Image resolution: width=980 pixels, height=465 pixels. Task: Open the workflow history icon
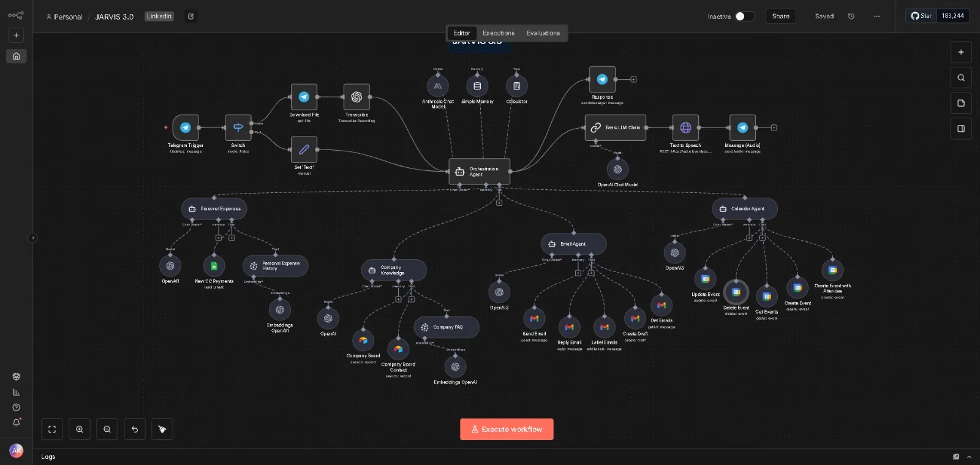tap(851, 17)
